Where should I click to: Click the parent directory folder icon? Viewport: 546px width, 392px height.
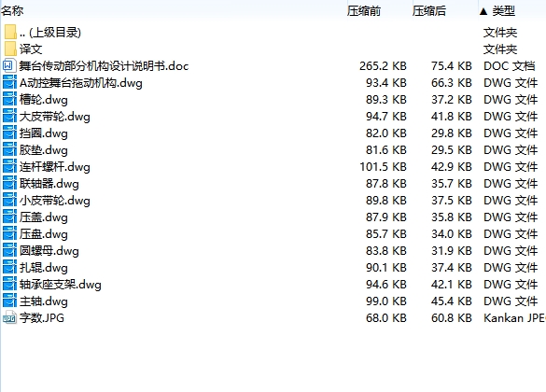[10, 32]
